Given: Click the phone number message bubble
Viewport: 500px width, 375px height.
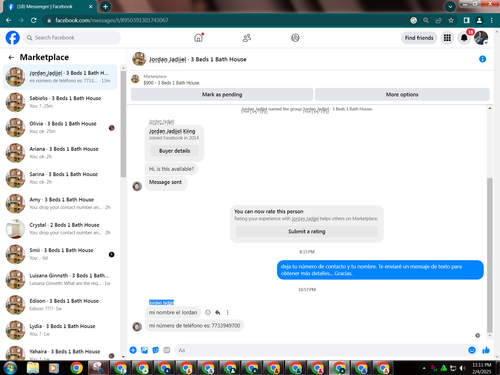Looking at the screenshot, I should (x=194, y=326).
